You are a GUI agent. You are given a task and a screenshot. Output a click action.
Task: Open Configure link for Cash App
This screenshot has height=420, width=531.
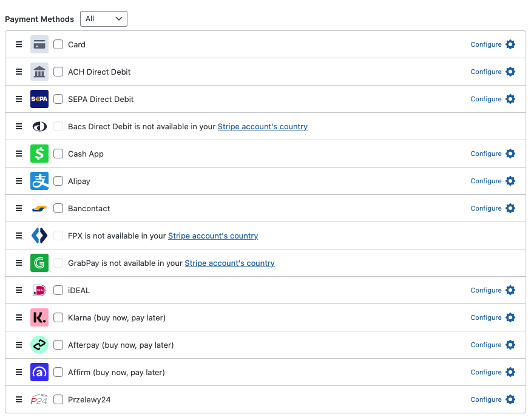485,154
